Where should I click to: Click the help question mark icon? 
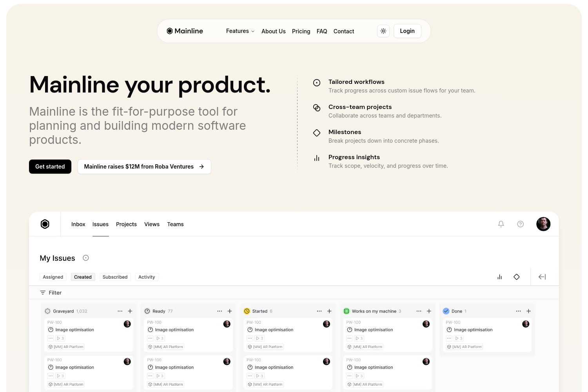click(x=520, y=224)
